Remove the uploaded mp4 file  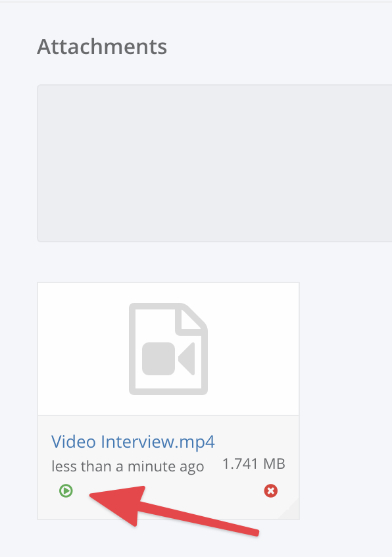point(271,491)
